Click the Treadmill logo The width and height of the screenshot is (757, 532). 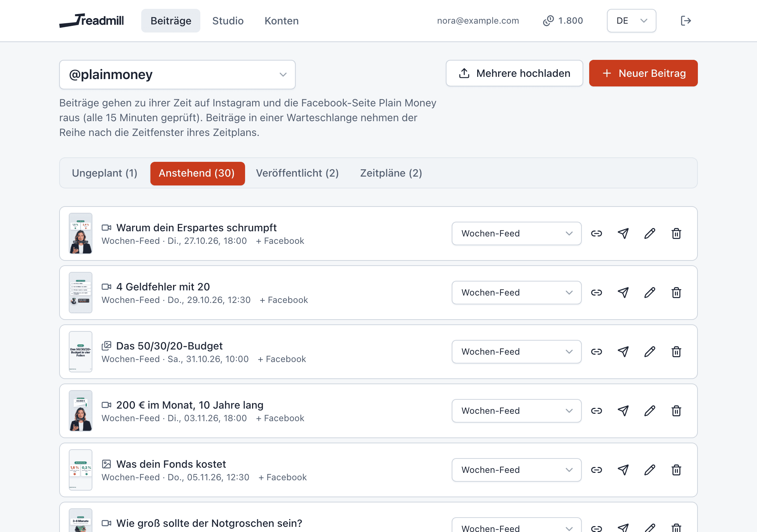tap(92, 20)
